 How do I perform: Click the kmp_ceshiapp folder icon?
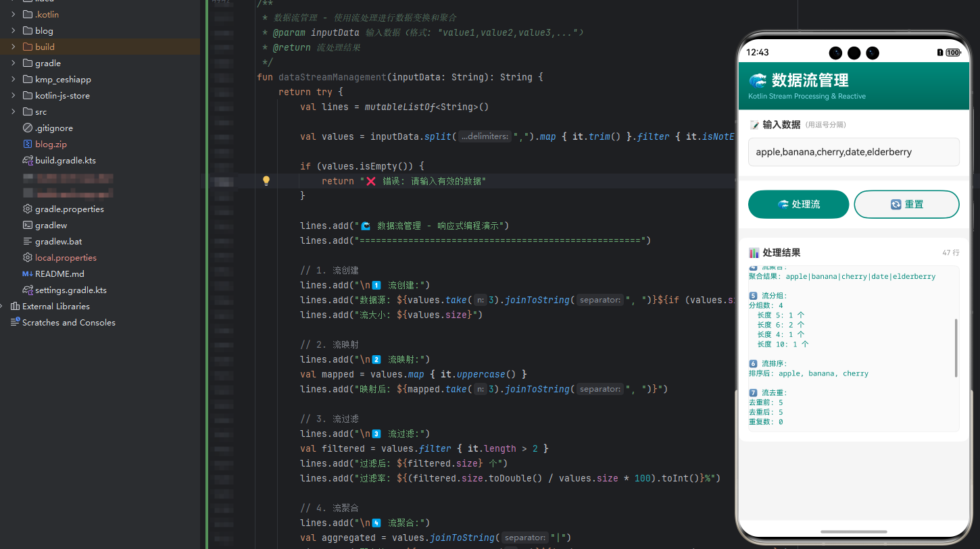pyautogui.click(x=28, y=79)
